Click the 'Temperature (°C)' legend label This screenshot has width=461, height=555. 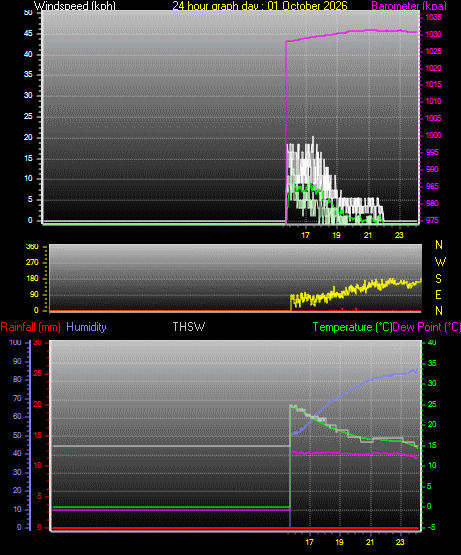click(352, 327)
